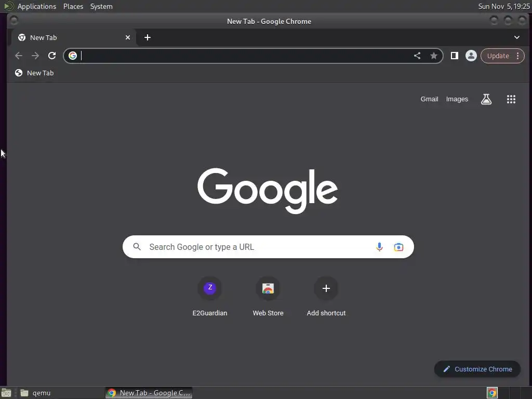Open Search Labs flask icon
This screenshot has height=399, width=532.
point(486,99)
